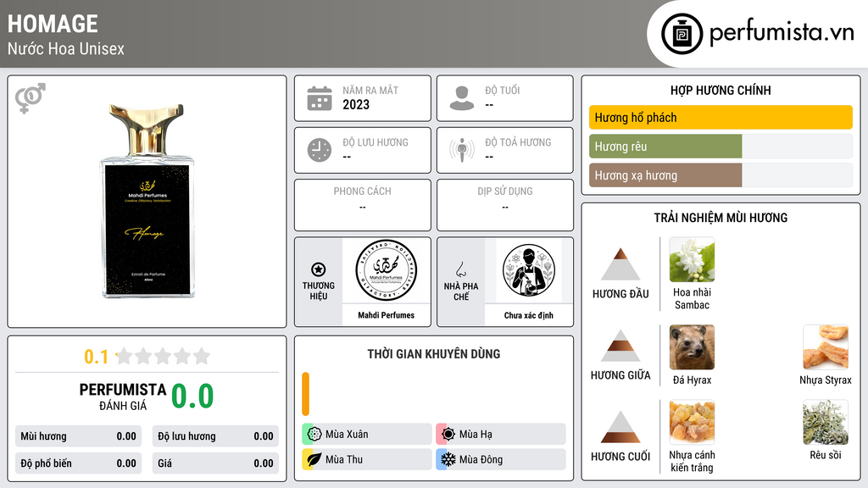The height and width of the screenshot is (488, 868).
Task: Select the Mùa Hạ season row
Action: [501, 435]
